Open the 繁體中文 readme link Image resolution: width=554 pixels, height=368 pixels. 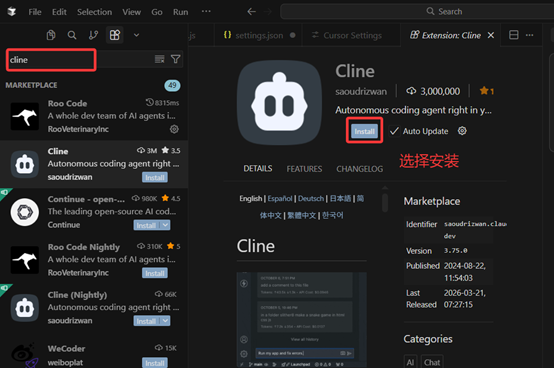pyautogui.click(x=301, y=215)
